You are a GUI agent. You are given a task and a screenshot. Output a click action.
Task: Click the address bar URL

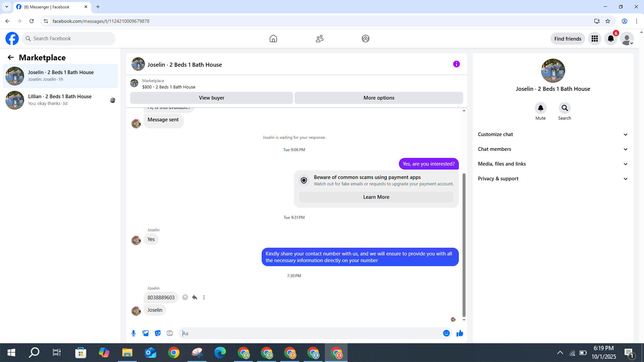101,21
